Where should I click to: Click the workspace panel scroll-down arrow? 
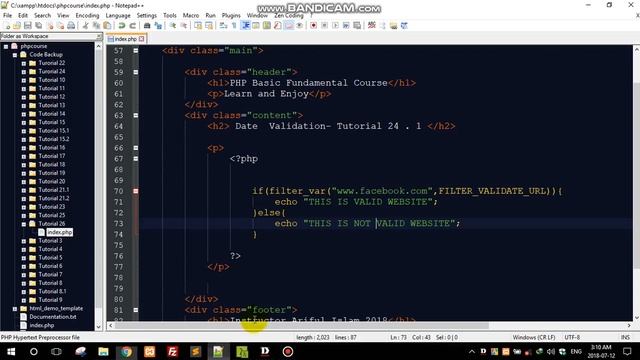[x=98, y=327]
